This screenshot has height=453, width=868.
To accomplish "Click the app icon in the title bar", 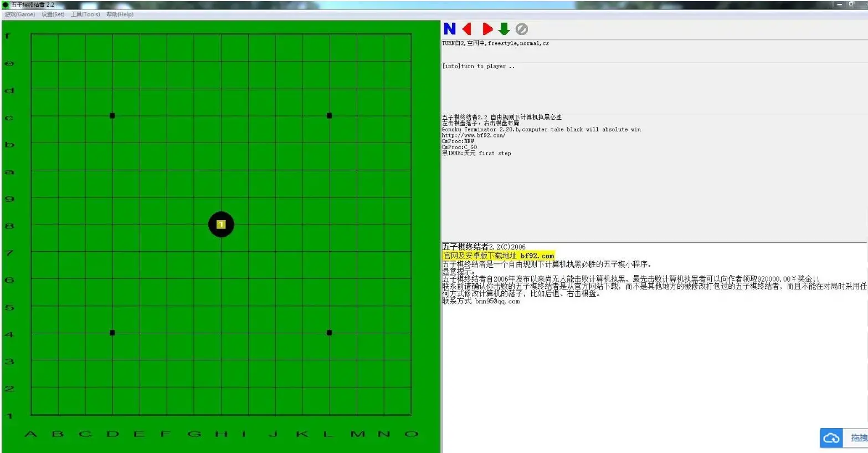I will (6, 4).
